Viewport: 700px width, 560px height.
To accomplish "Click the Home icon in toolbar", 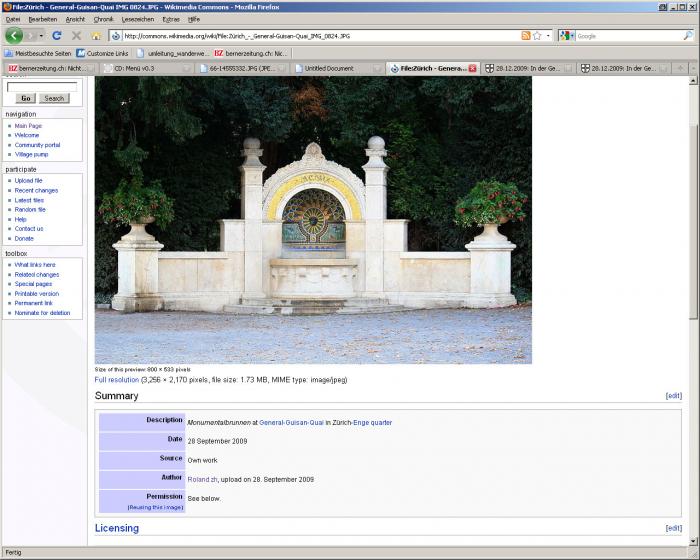I will pyautogui.click(x=94, y=35).
